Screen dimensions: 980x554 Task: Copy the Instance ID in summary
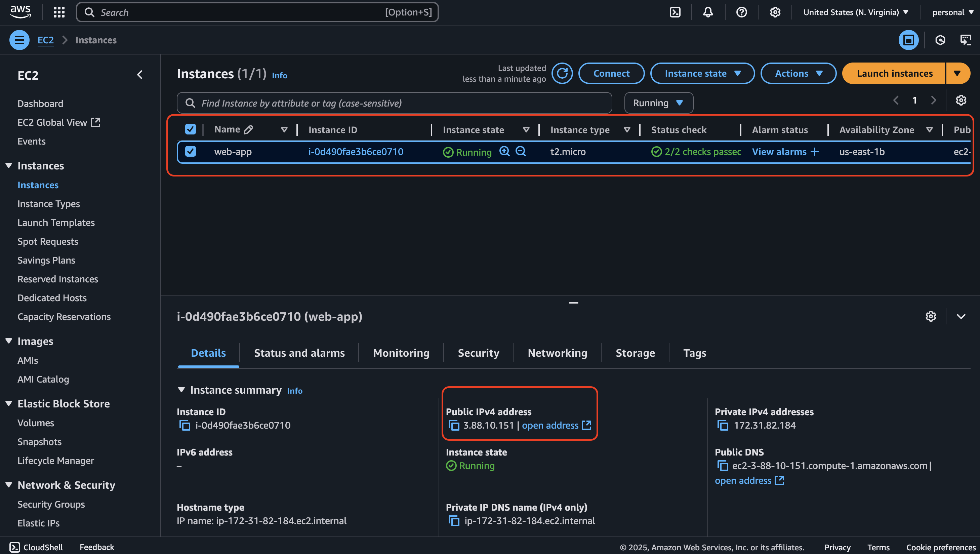click(185, 425)
